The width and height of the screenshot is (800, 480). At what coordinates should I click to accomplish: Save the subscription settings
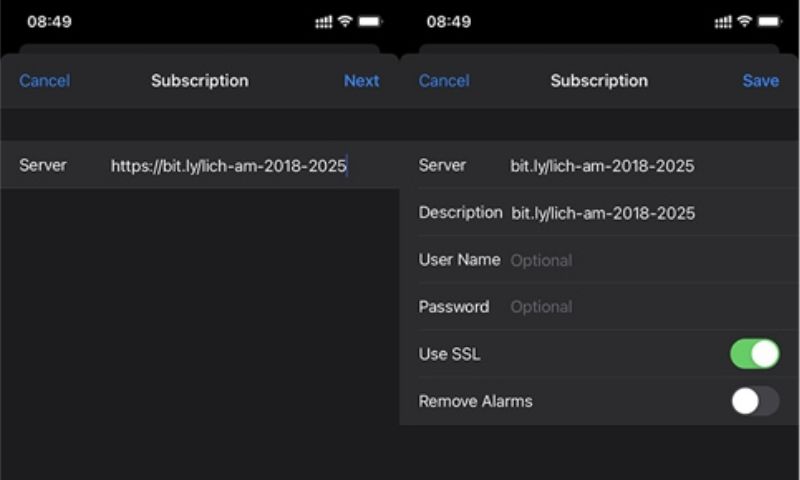coord(760,81)
